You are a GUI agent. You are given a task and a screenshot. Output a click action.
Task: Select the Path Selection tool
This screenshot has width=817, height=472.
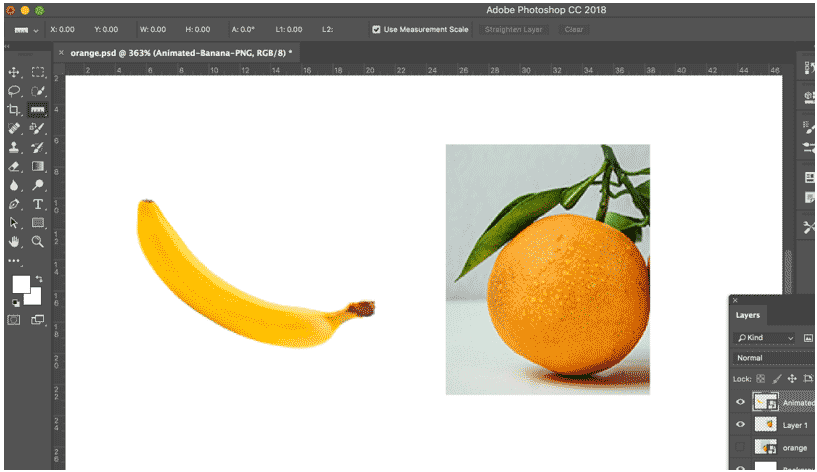14,223
